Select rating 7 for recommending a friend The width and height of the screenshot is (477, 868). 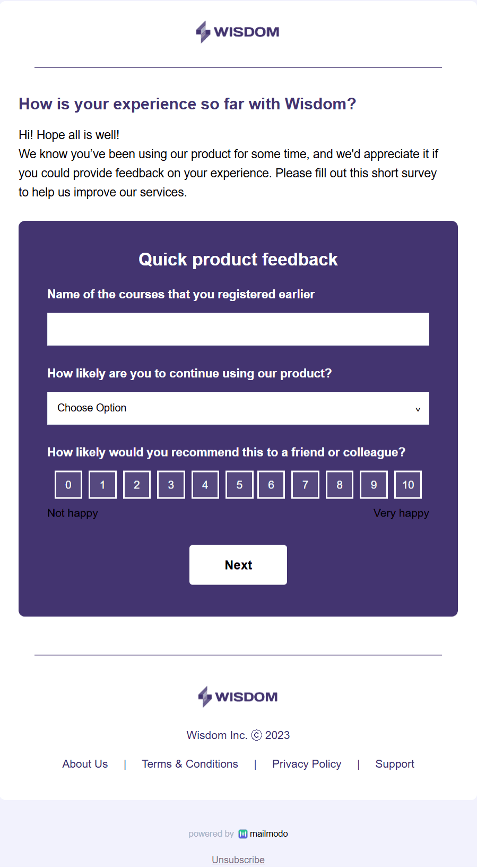click(305, 484)
